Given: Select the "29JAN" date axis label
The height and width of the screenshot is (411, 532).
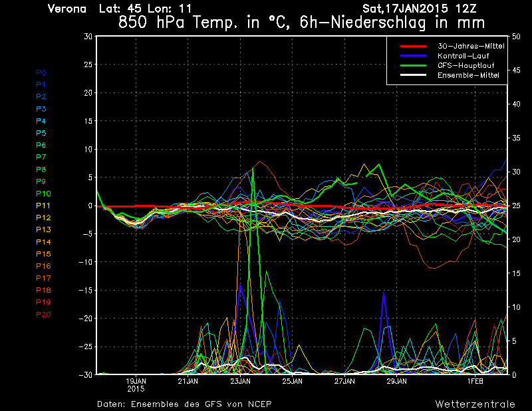Looking at the screenshot, I should pyautogui.click(x=396, y=381).
